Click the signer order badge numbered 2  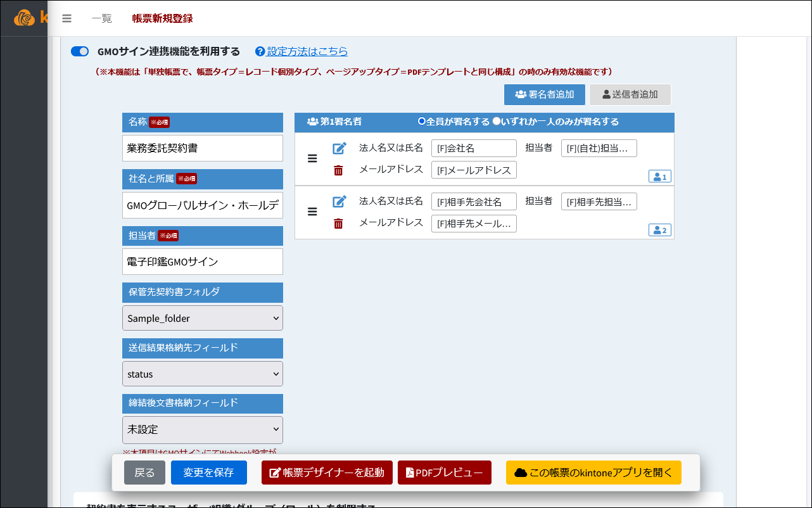tap(659, 230)
